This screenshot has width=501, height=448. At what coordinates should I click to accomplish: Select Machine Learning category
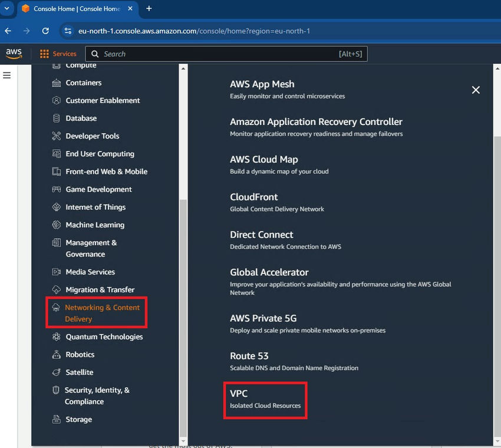[95, 225]
